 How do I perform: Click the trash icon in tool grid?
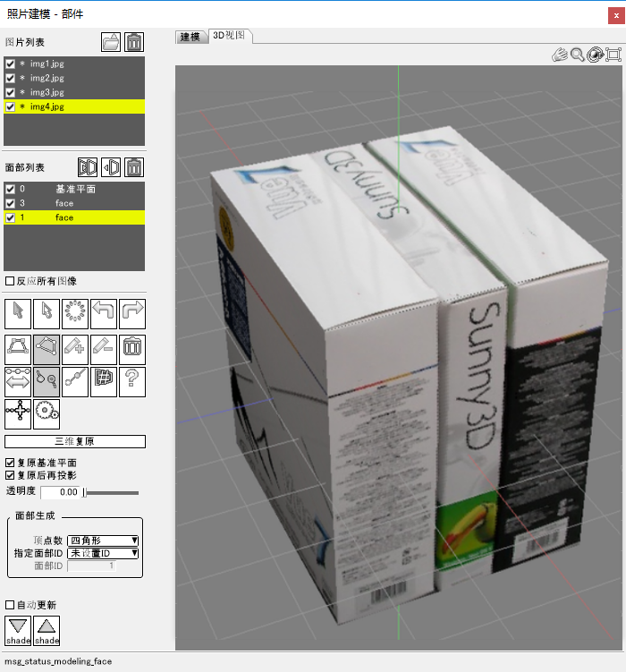132,349
